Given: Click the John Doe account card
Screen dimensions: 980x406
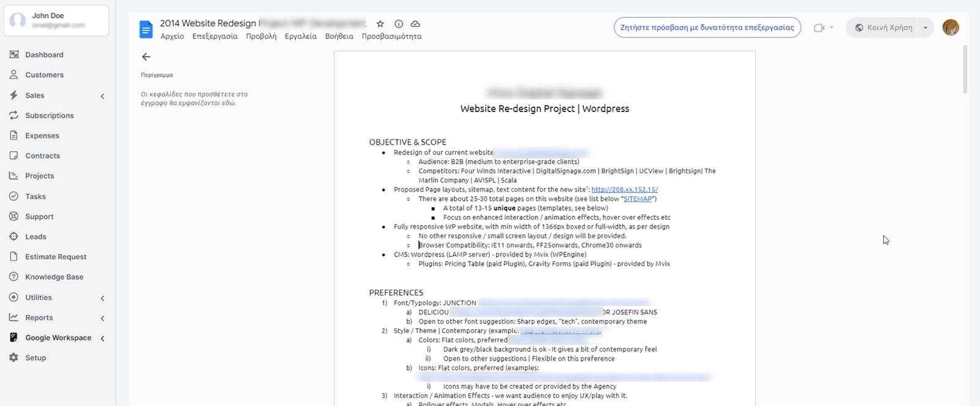Looking at the screenshot, I should click(x=56, y=21).
